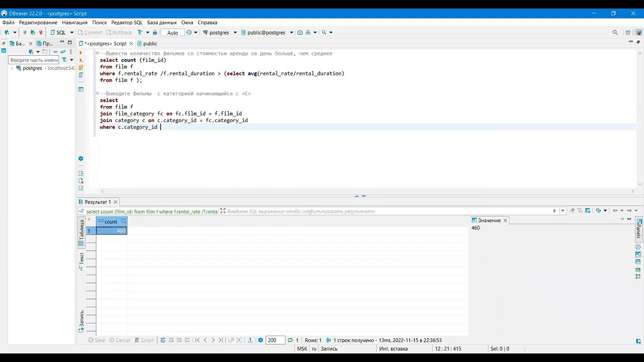Edit the 200 fetch size field
The image size is (644, 362).
pos(275,340)
